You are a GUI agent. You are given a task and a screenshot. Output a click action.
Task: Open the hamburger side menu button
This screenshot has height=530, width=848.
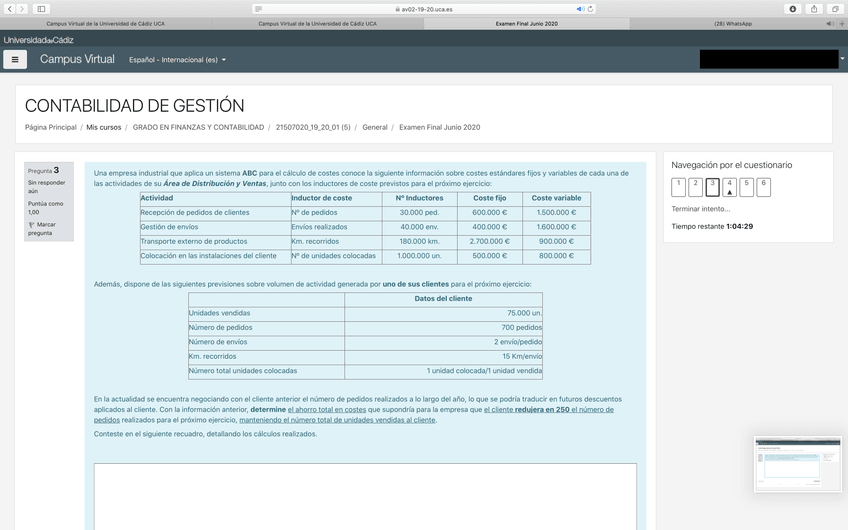click(15, 60)
